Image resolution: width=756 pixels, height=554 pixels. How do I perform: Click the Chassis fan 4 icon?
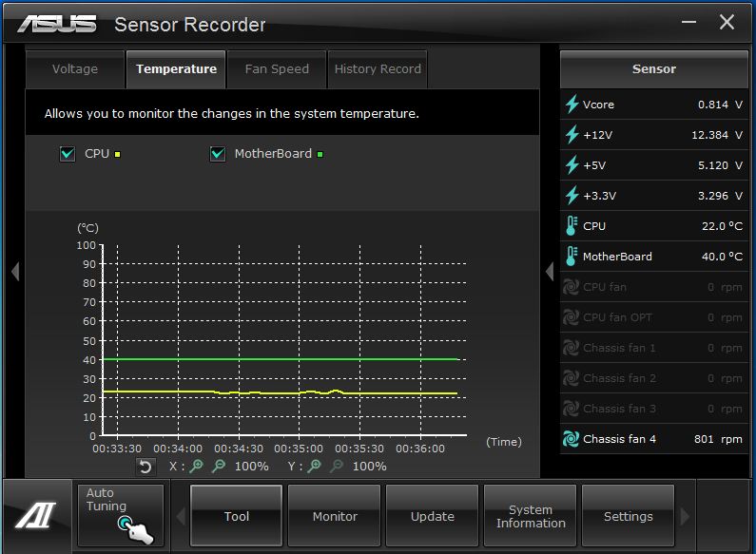[x=572, y=439]
